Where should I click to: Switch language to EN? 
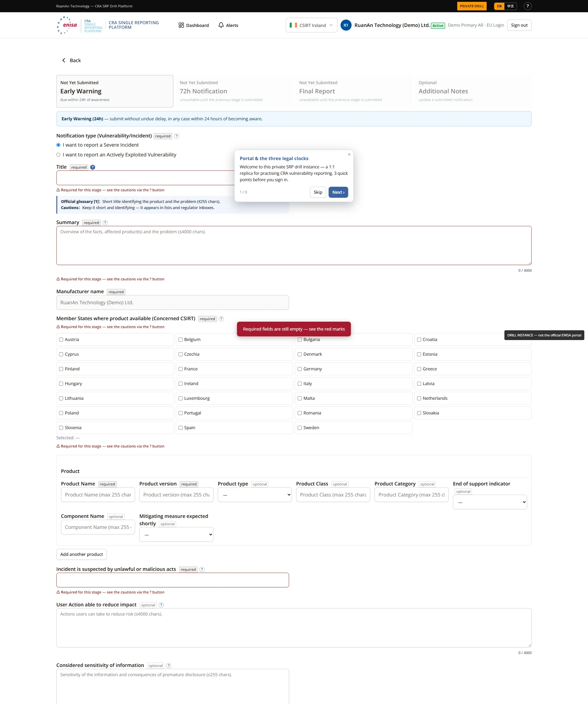499,6
